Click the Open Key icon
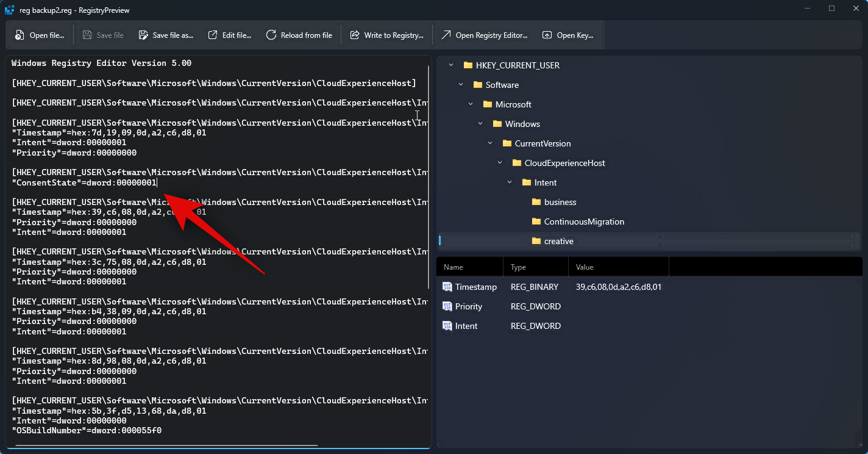 click(547, 35)
